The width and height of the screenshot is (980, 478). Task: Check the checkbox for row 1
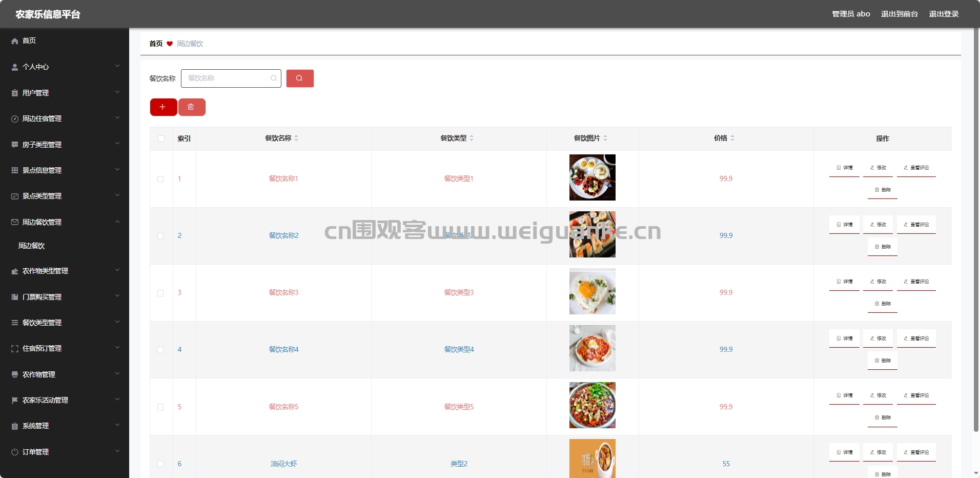pyautogui.click(x=160, y=179)
